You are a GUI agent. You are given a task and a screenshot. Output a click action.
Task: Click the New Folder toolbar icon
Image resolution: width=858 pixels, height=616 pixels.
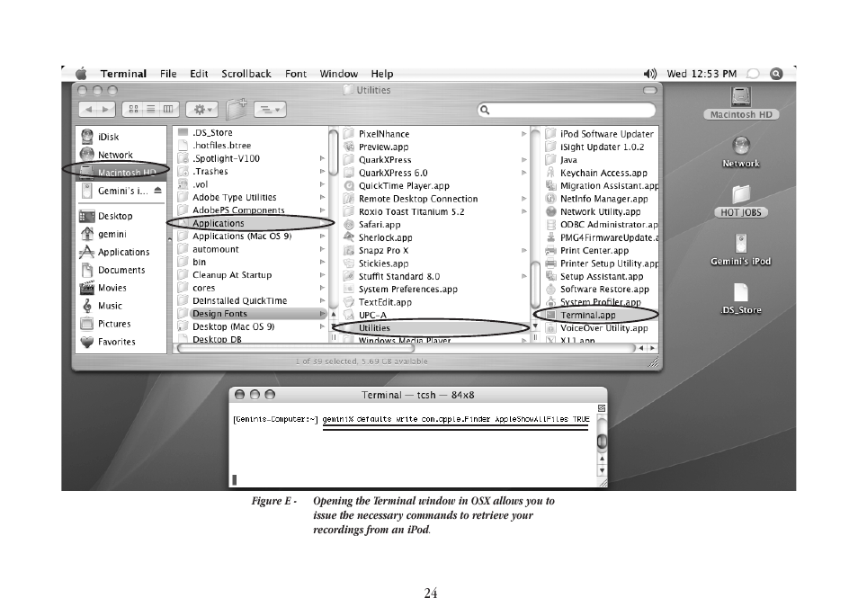tap(237, 108)
